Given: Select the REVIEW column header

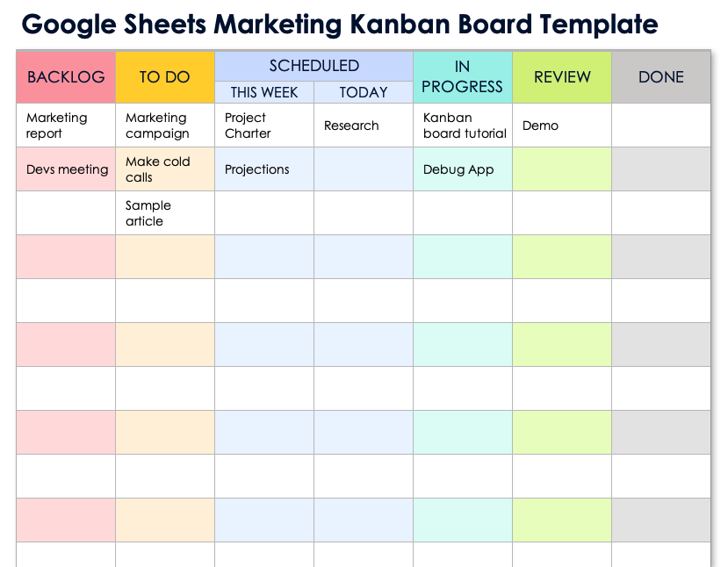Looking at the screenshot, I should tap(562, 77).
